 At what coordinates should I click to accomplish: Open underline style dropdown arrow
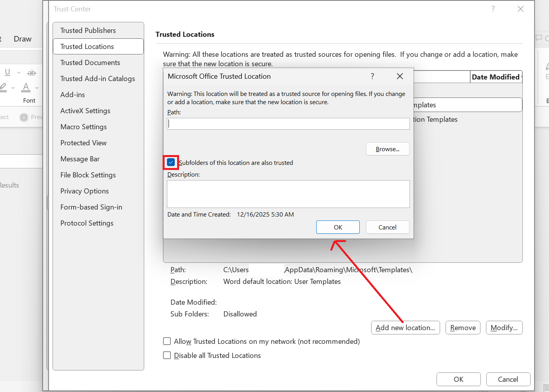coord(19,72)
